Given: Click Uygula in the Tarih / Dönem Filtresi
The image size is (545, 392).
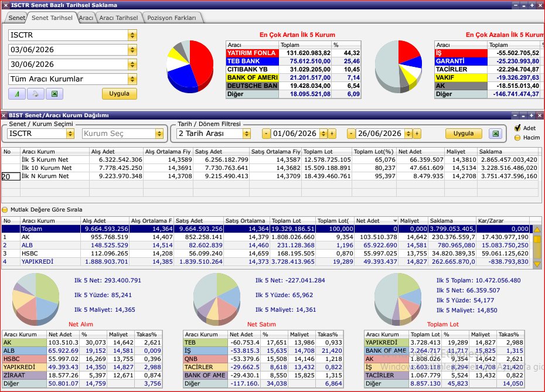Looking at the screenshot, I should coord(464,134).
